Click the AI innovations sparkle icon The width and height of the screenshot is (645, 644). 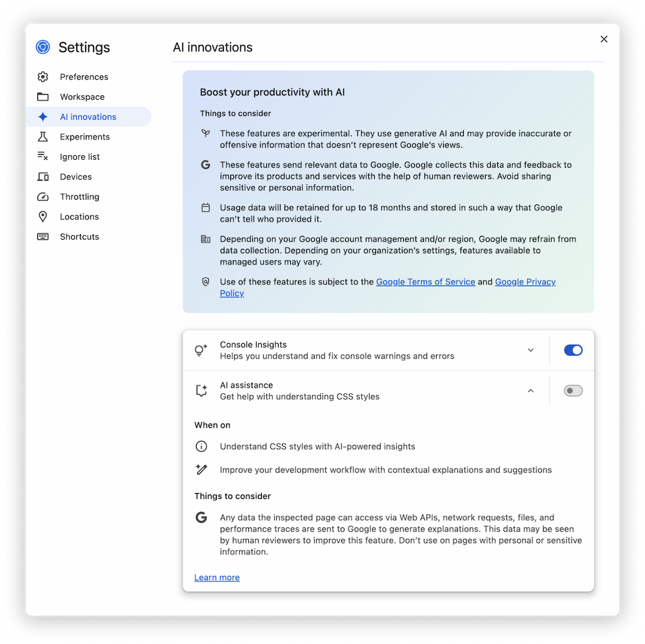click(43, 117)
